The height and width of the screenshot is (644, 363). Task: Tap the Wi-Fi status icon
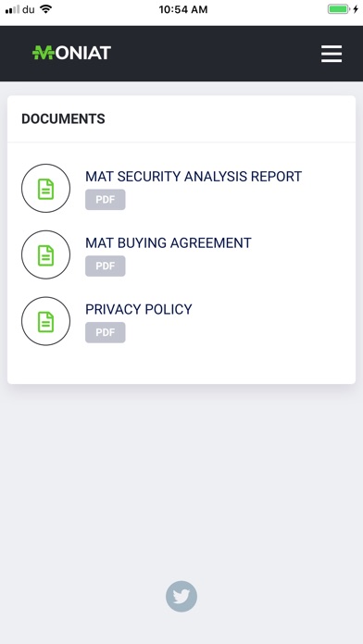(x=46, y=9)
